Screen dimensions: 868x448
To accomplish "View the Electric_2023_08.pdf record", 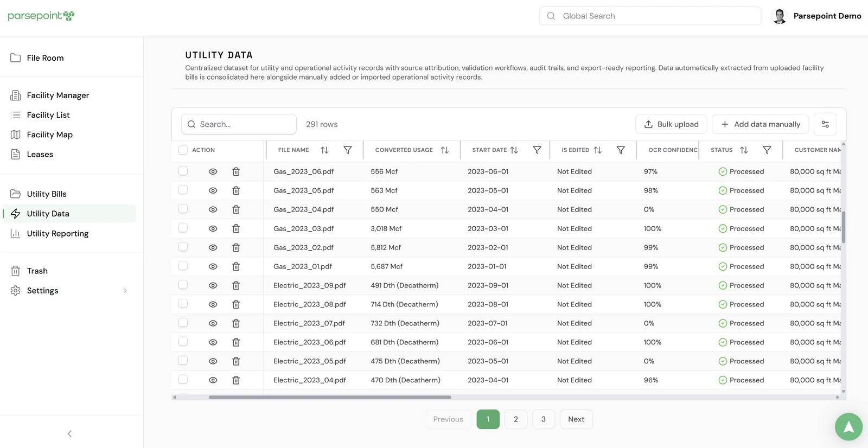I will coord(213,304).
